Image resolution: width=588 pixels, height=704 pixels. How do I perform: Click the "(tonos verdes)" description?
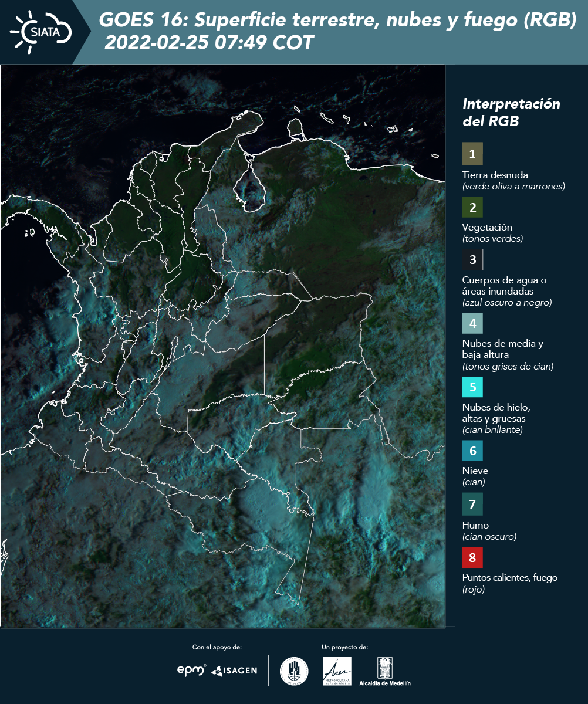tap(492, 239)
